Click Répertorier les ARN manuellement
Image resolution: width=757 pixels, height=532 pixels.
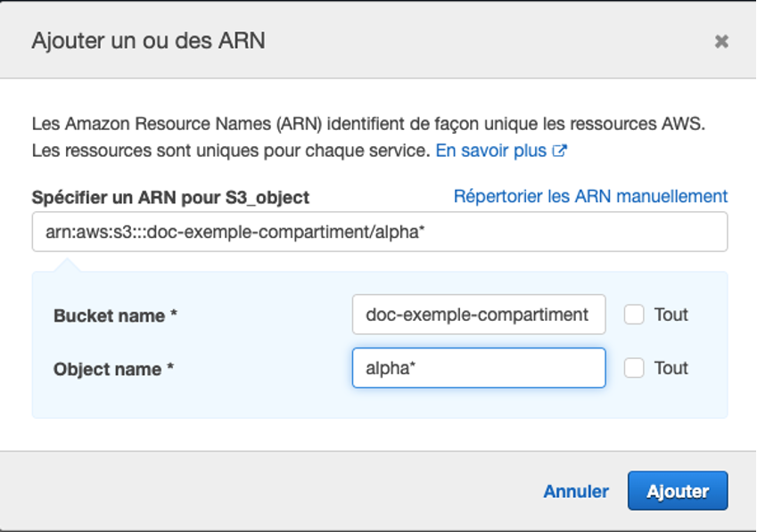pos(590,196)
